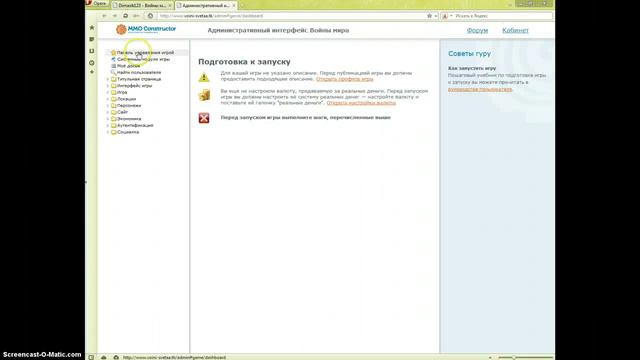Open the Форум link

pyautogui.click(x=477, y=30)
